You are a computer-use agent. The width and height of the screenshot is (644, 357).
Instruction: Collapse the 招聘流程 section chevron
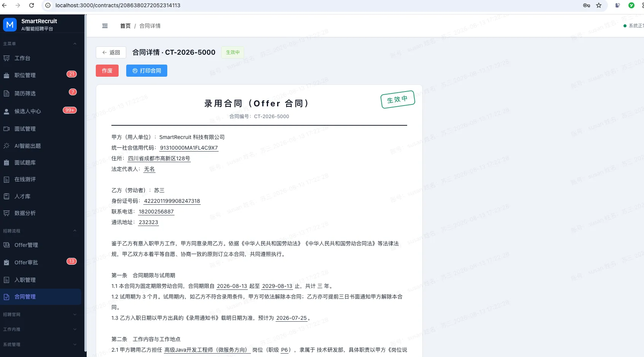pyautogui.click(x=75, y=231)
